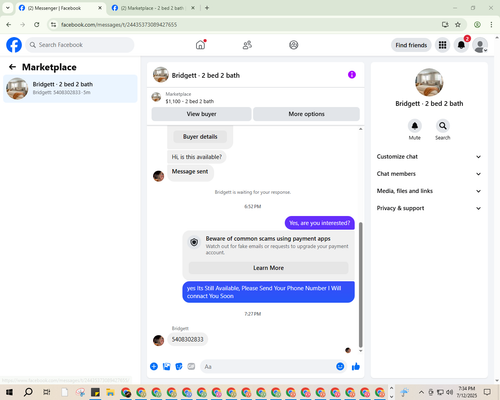500x400 pixels.
Task: Open the Windows Start menu
Action: [x=9, y=392]
